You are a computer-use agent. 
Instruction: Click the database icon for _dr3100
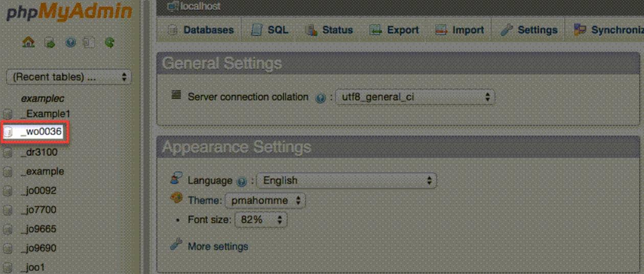[x=8, y=153]
